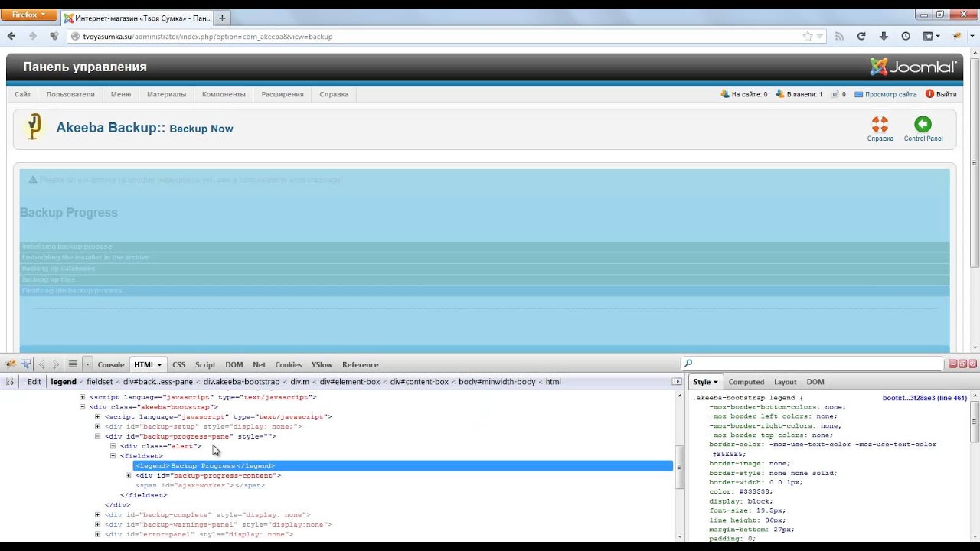Select div#element-box in the breadcrumb
This screenshot has width=980, height=551.
[x=350, y=382]
